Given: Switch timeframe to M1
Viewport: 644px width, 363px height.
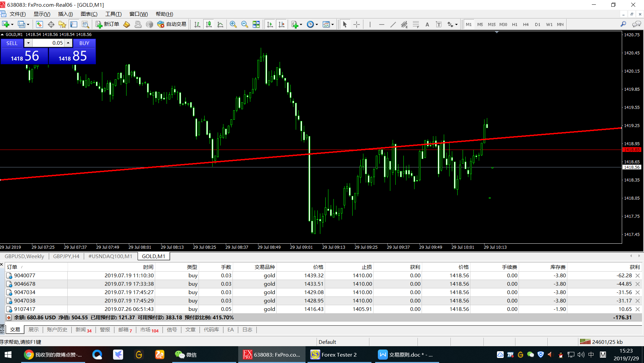Looking at the screenshot, I should click(x=469, y=24).
